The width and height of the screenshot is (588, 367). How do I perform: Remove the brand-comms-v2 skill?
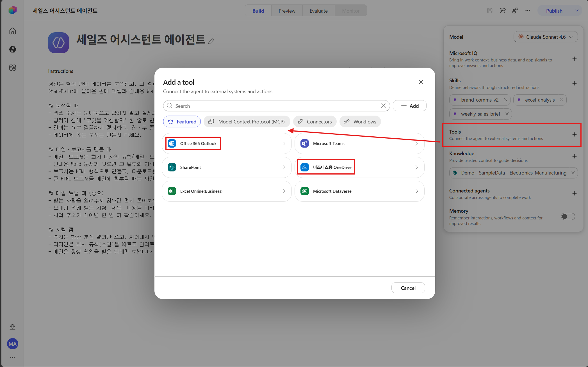point(505,100)
